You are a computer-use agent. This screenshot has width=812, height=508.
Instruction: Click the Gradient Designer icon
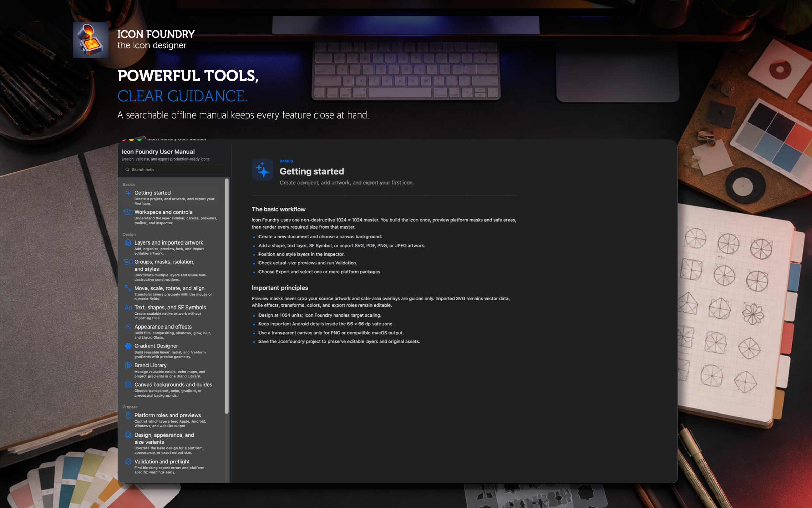coord(128,346)
